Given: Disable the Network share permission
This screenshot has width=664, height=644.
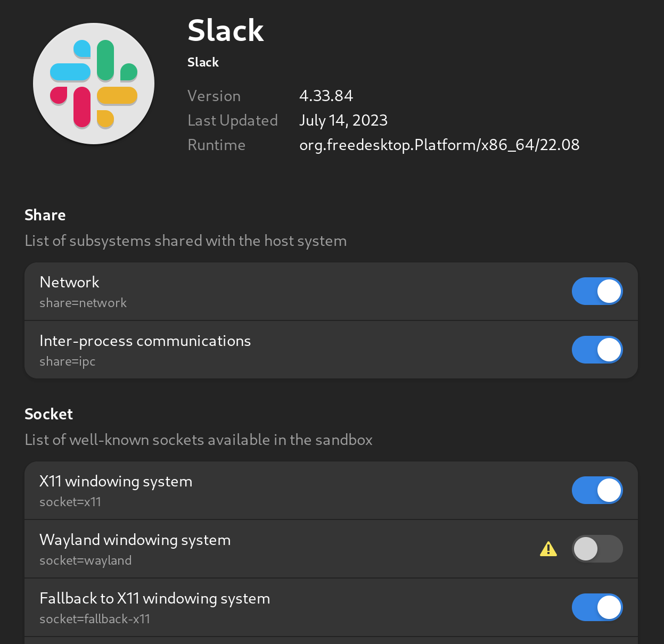Looking at the screenshot, I should click(597, 291).
